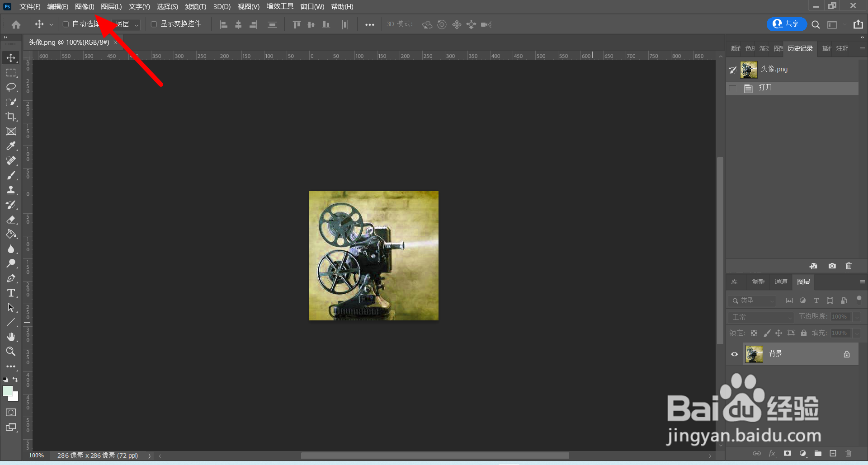Open the 图层 auto-select dropdown

(126, 24)
